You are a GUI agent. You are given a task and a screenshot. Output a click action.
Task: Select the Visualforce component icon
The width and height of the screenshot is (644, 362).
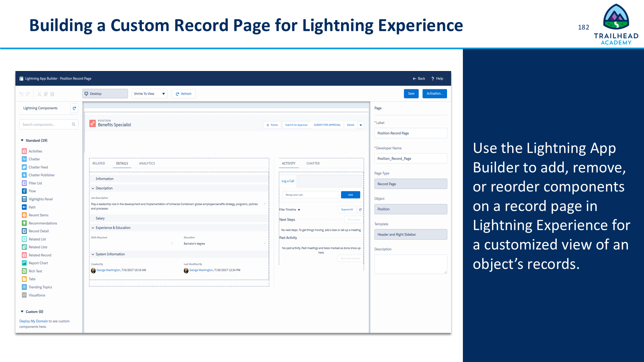click(x=24, y=295)
